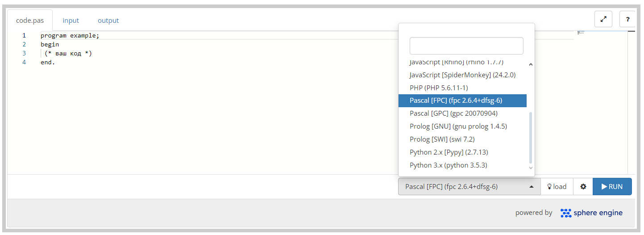Select Prolog [GNU] (gnu prolog 1.4.5)
644x235 pixels.
tap(458, 126)
